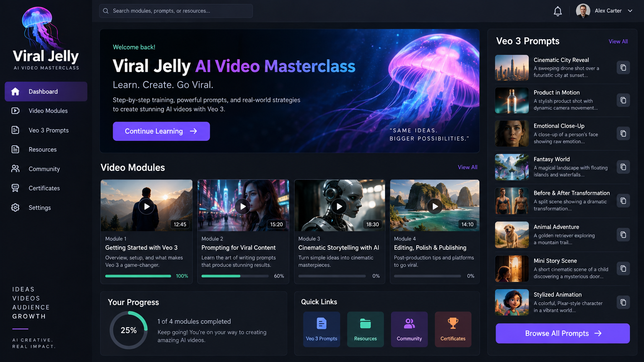This screenshot has height=362, width=644.
Task: Play the Module 3 Cinematic Storytelling video
Action: point(339,207)
